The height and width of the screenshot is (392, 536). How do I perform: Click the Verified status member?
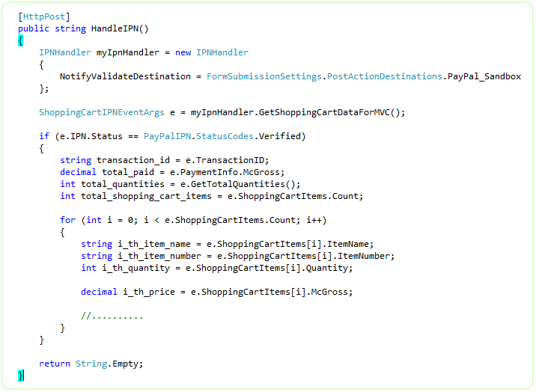point(280,136)
